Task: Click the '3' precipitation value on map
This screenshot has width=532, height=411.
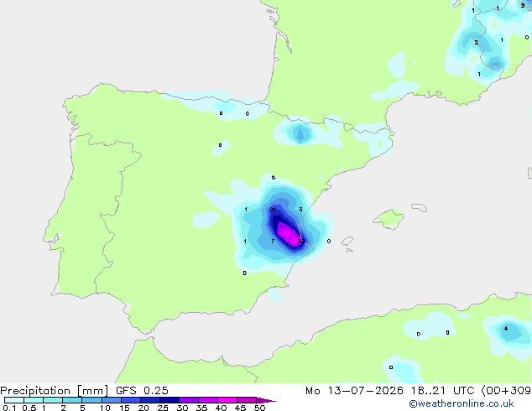Action: (300, 210)
